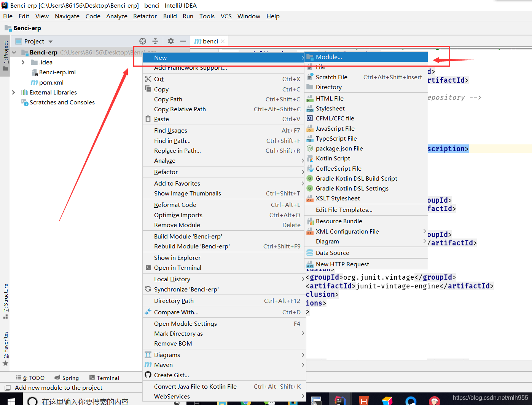Open Project panel settings gear
The image size is (532, 405).
tap(171, 41)
